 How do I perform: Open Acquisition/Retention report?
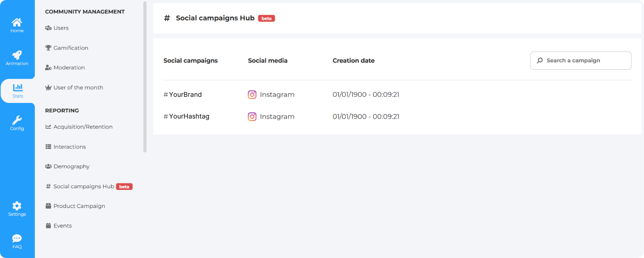click(x=83, y=127)
